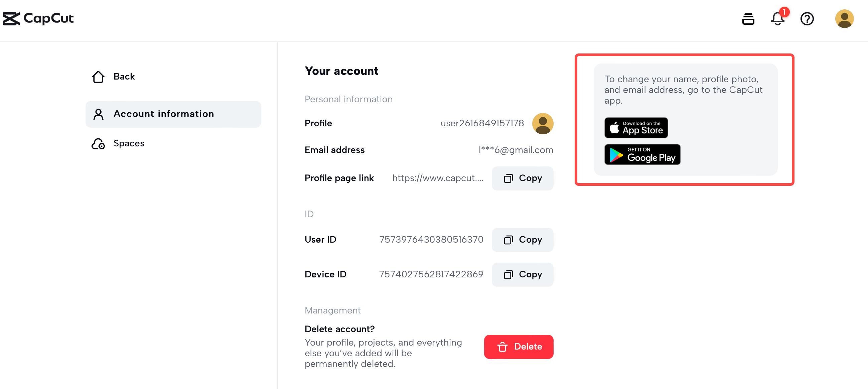The width and height of the screenshot is (868, 389).
Task: Copy the User ID
Action: click(523, 240)
